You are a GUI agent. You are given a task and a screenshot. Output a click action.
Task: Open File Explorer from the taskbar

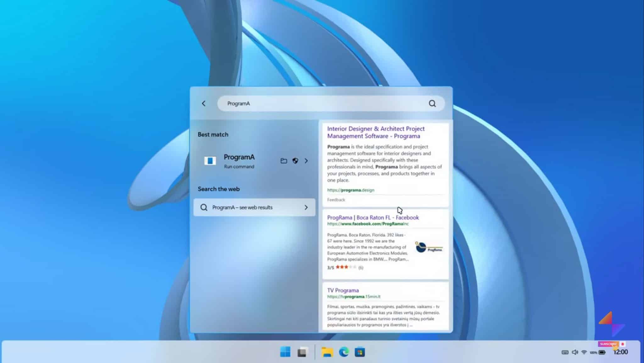327,352
